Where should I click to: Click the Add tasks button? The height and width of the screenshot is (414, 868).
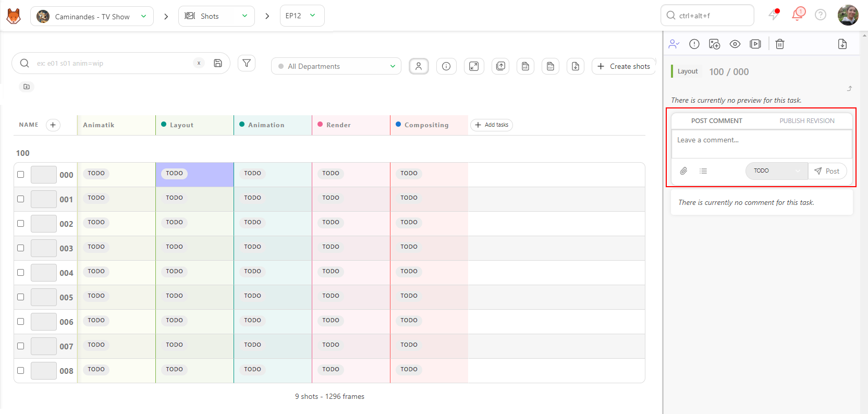[492, 125]
